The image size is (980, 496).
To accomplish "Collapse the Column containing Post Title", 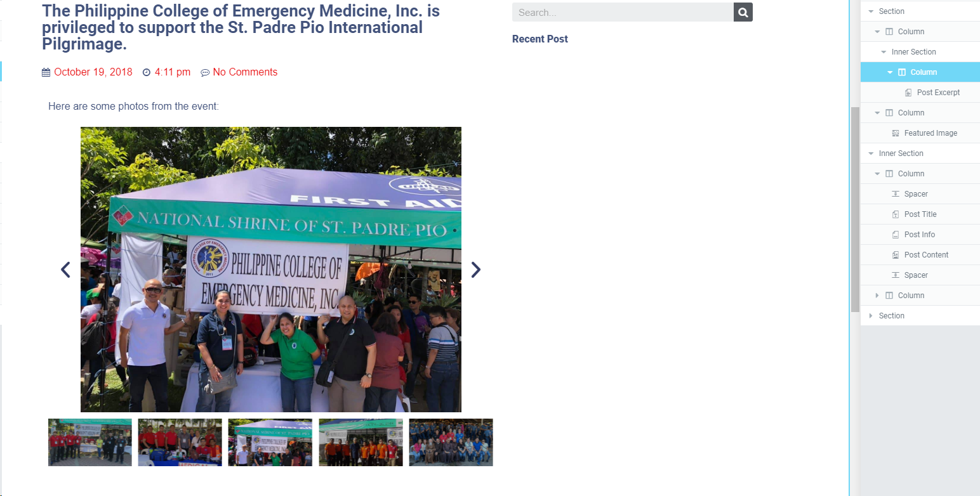I will coord(877,174).
